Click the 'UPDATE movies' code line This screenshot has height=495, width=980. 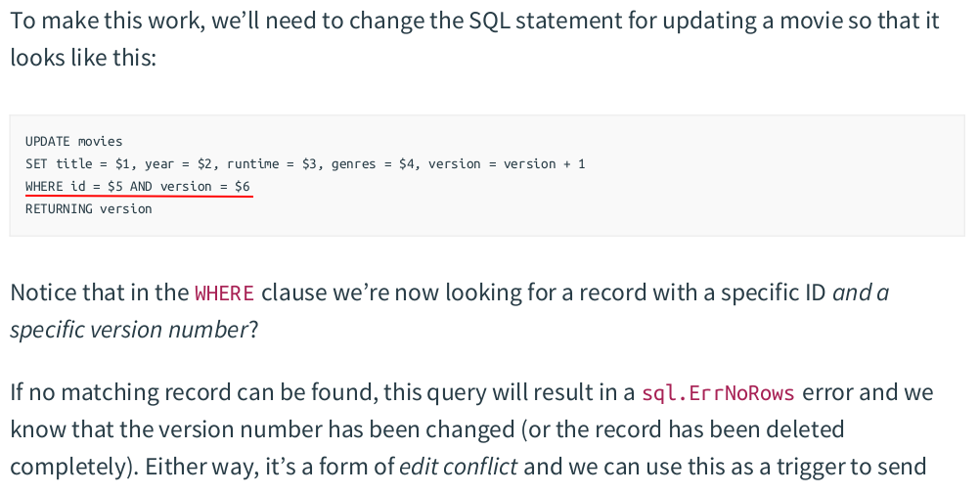[74, 141]
